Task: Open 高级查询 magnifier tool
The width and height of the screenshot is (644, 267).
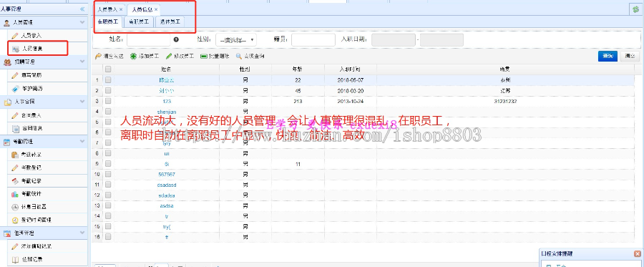Action: click(238, 57)
